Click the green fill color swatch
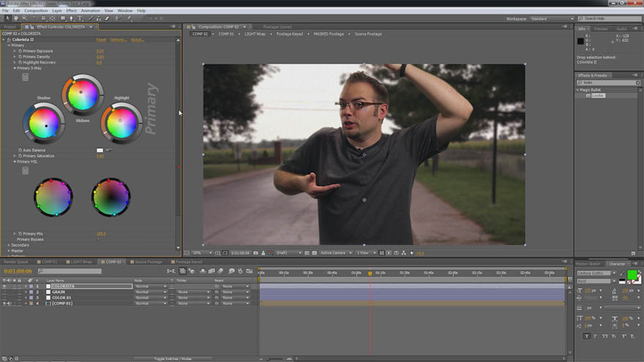Image resolution: width=644 pixels, height=362 pixels. click(632, 274)
